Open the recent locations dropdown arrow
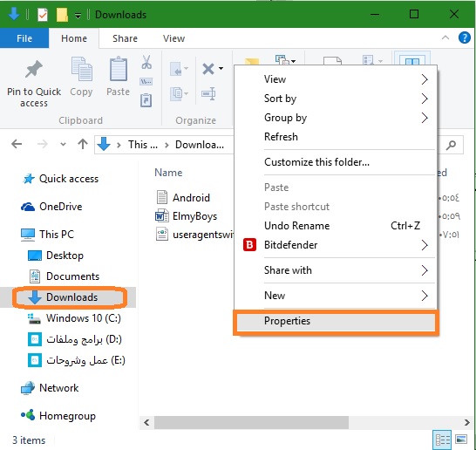Viewport: 476px width, 450px height. click(x=63, y=144)
